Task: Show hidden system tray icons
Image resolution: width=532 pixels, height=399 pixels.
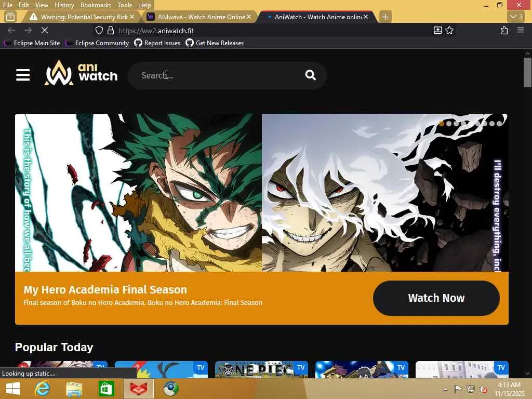Action: [x=445, y=389]
